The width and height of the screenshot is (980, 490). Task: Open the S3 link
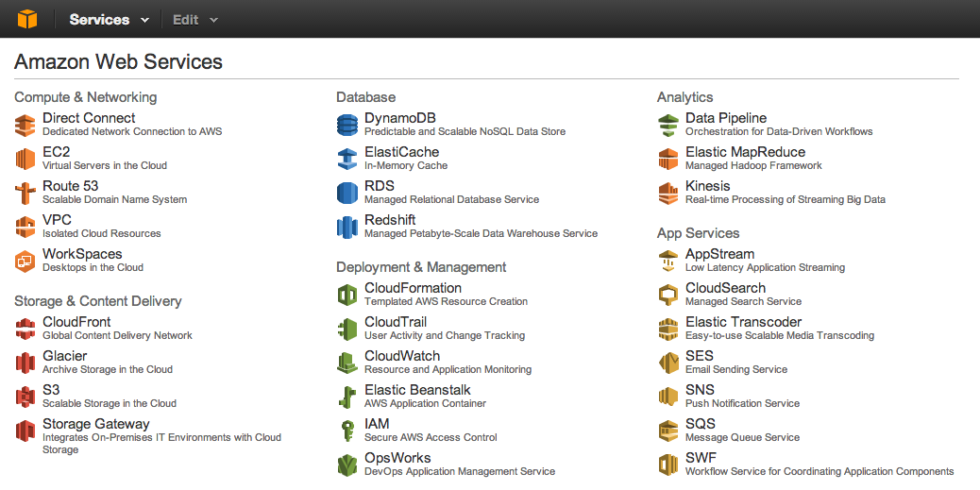tap(51, 389)
